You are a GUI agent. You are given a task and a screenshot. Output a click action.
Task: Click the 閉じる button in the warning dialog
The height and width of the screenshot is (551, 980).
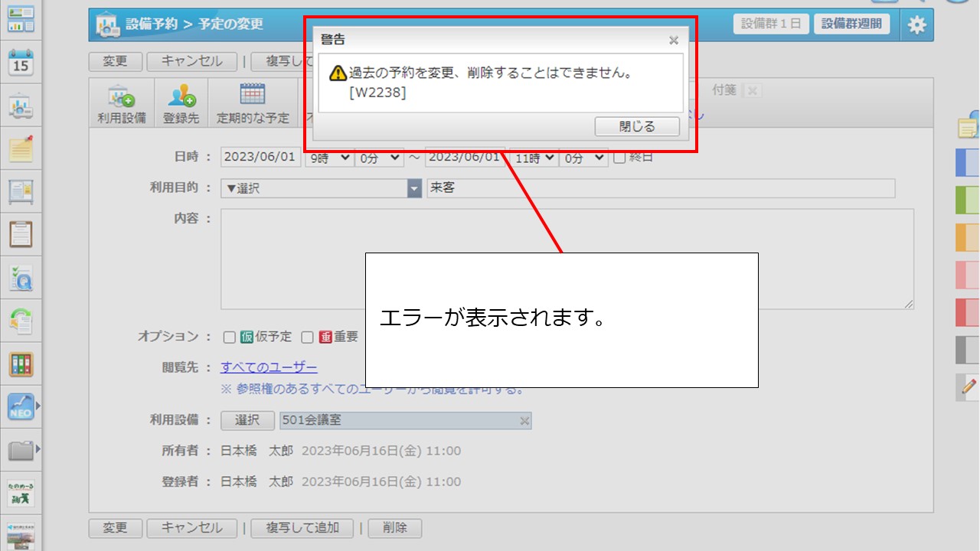click(x=638, y=126)
